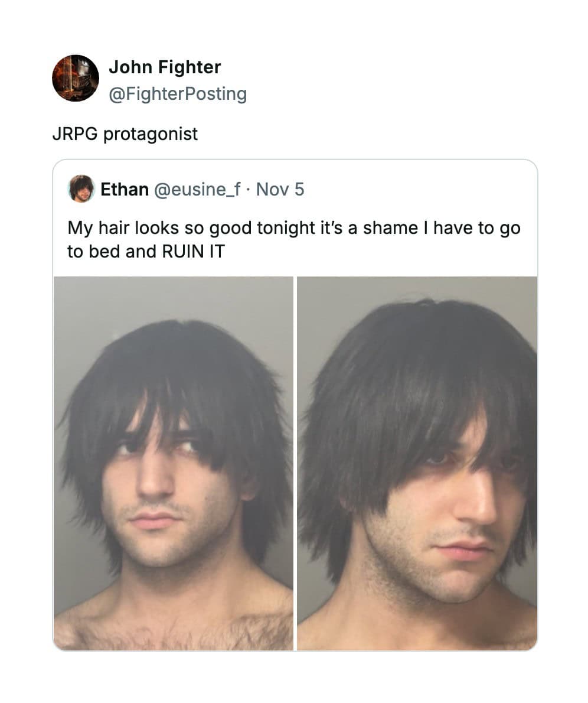Screen dimensions: 588x703
Task: Open the left front-facing photo
Action: [174, 463]
